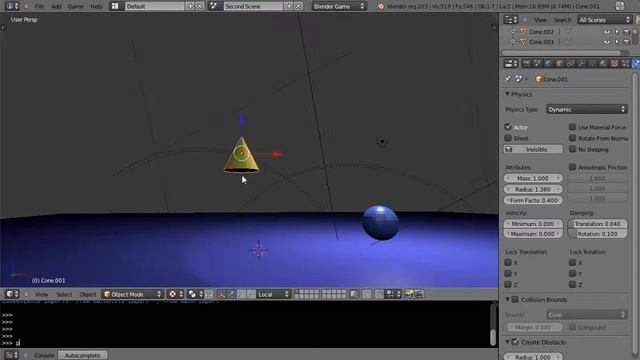
Task: Open the 3D view Select menu
Action: click(64, 294)
